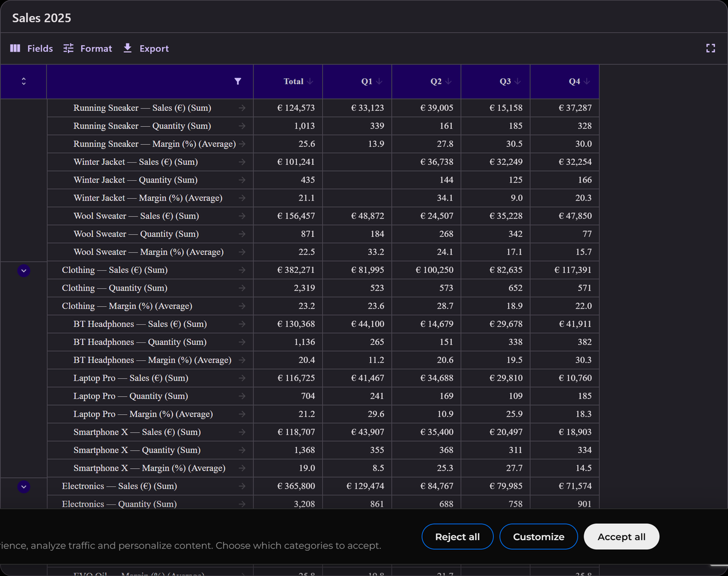Reject all cookies
728x576 pixels.
point(457,537)
